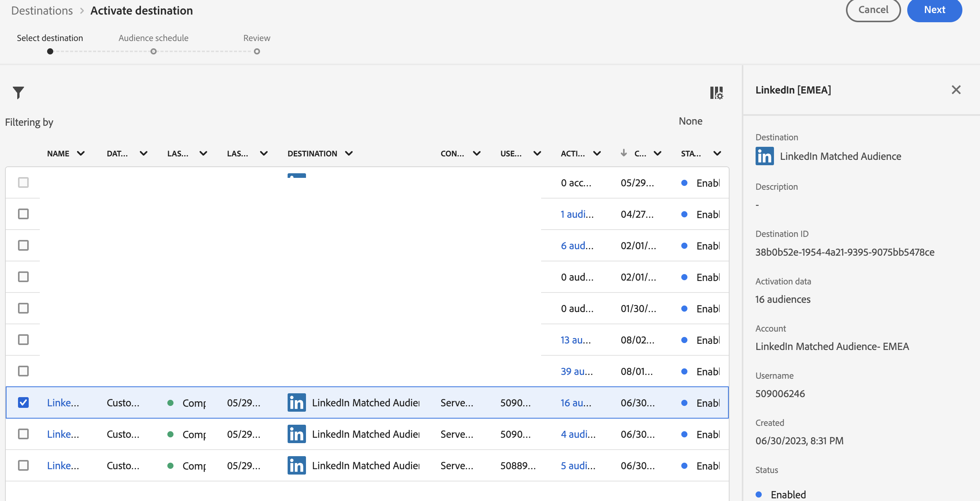Click the LinkedIn icon in the selected row
Image resolution: width=980 pixels, height=501 pixels.
(x=296, y=402)
